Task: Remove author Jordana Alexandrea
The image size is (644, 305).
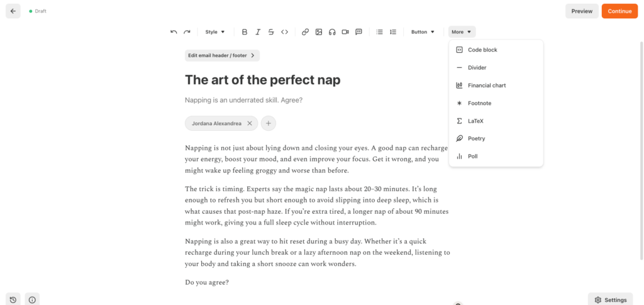Action: (x=250, y=124)
